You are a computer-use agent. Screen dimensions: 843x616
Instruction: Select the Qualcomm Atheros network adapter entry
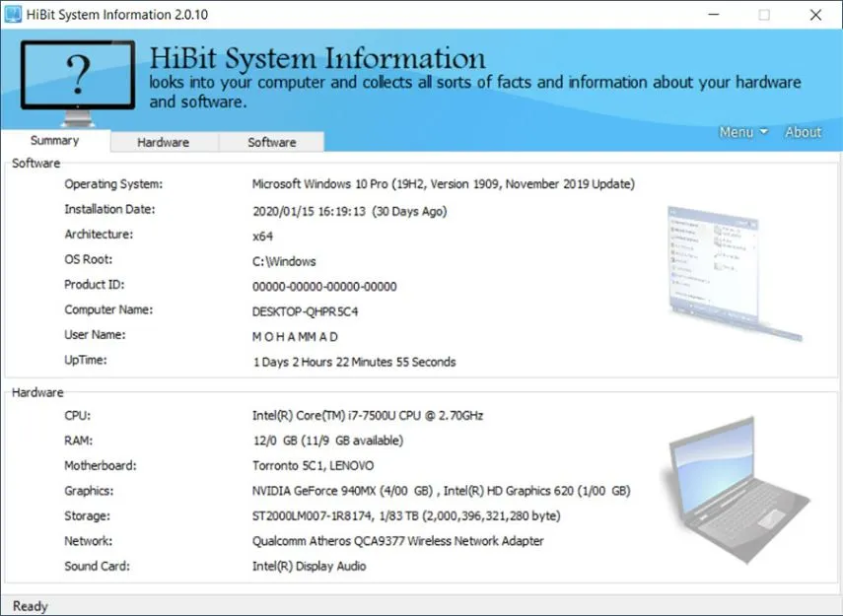[x=396, y=540]
